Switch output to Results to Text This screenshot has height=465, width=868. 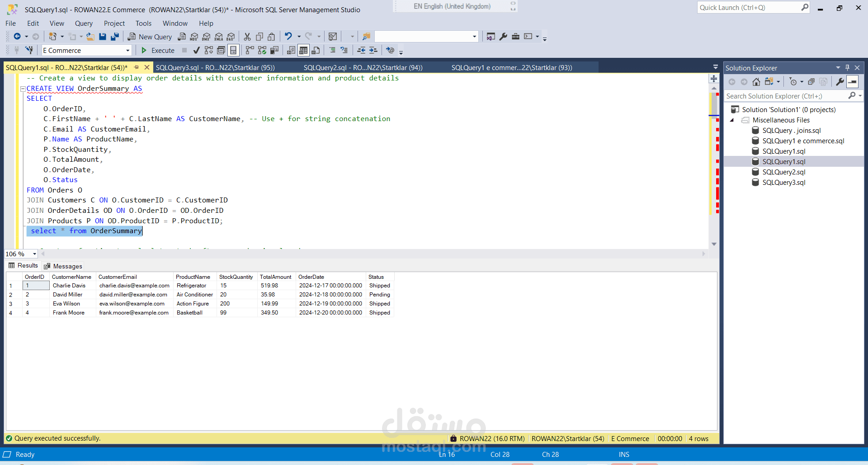click(291, 50)
